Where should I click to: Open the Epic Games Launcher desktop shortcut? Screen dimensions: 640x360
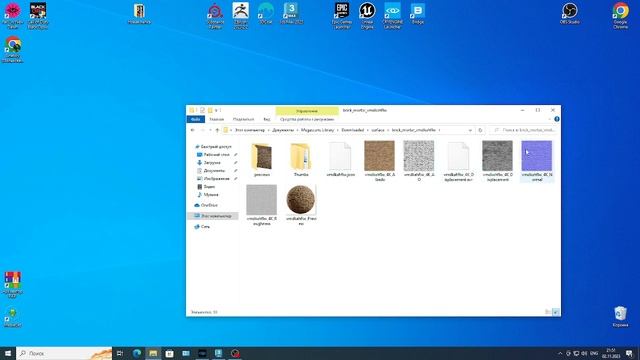click(x=342, y=15)
